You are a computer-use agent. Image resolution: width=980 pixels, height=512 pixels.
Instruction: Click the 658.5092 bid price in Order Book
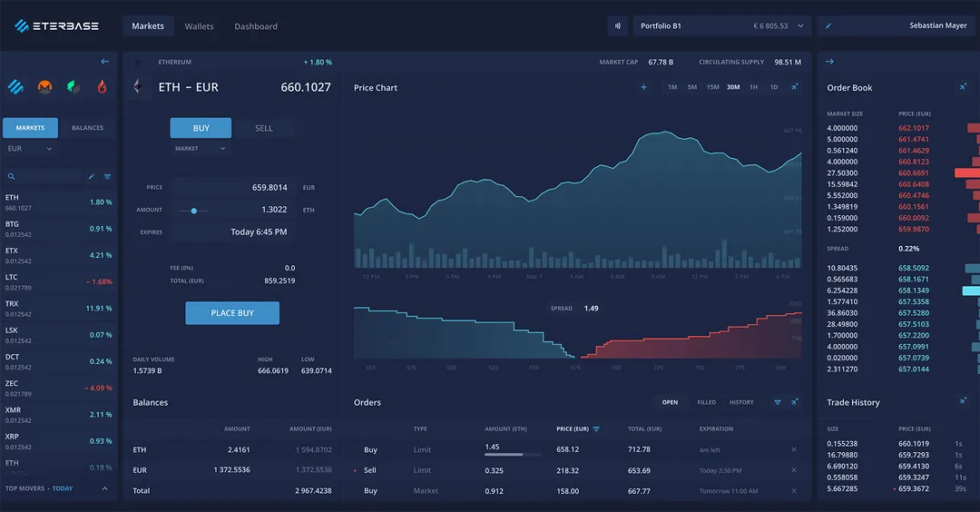click(914, 268)
